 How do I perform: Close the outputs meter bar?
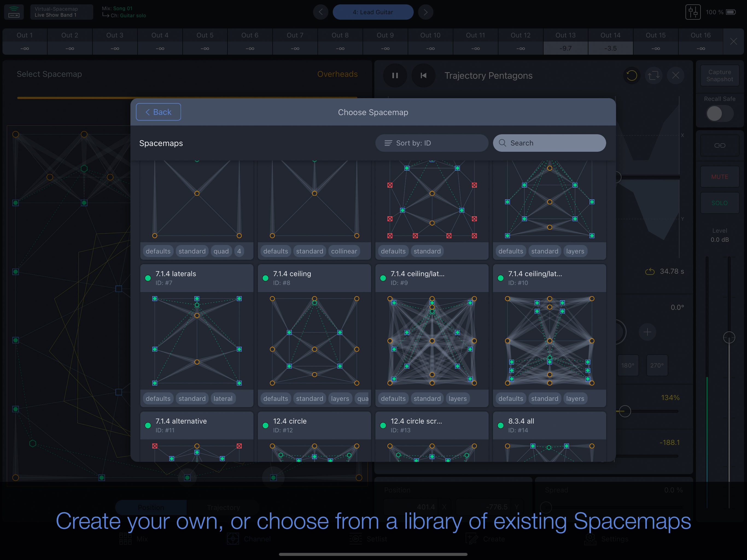(x=733, y=42)
